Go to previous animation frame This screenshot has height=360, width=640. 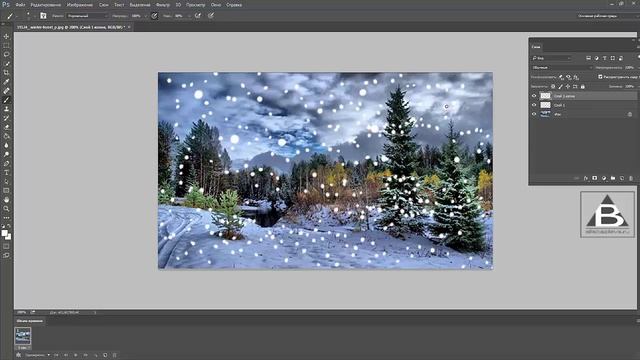[x=66, y=355]
